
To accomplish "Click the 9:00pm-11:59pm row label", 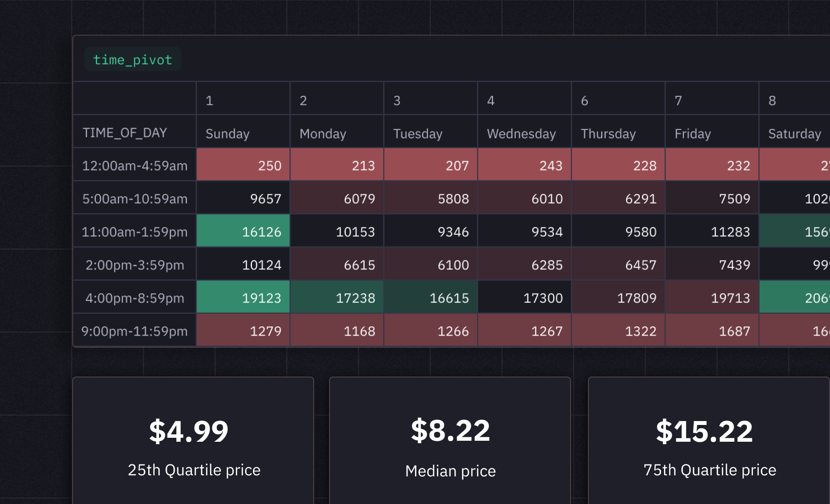I will (x=135, y=331).
